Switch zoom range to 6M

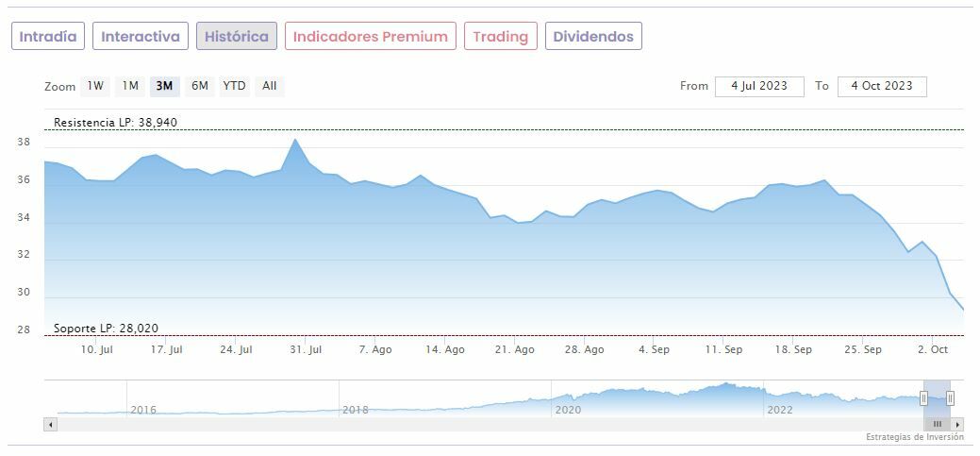(x=199, y=86)
